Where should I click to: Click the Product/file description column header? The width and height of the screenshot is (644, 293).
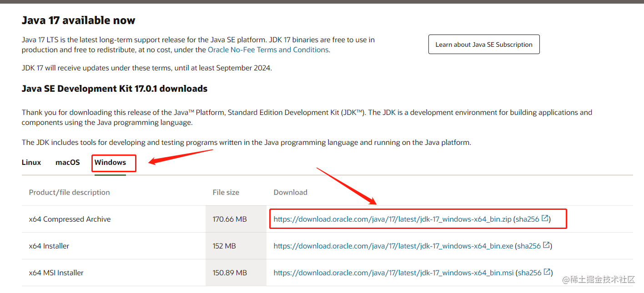coord(69,192)
